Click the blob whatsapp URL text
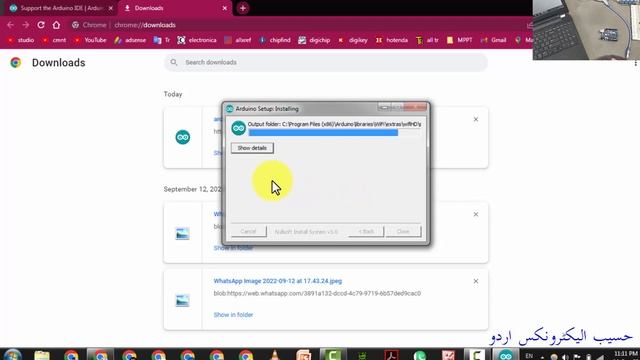This screenshot has height=360, width=640. pos(317,293)
